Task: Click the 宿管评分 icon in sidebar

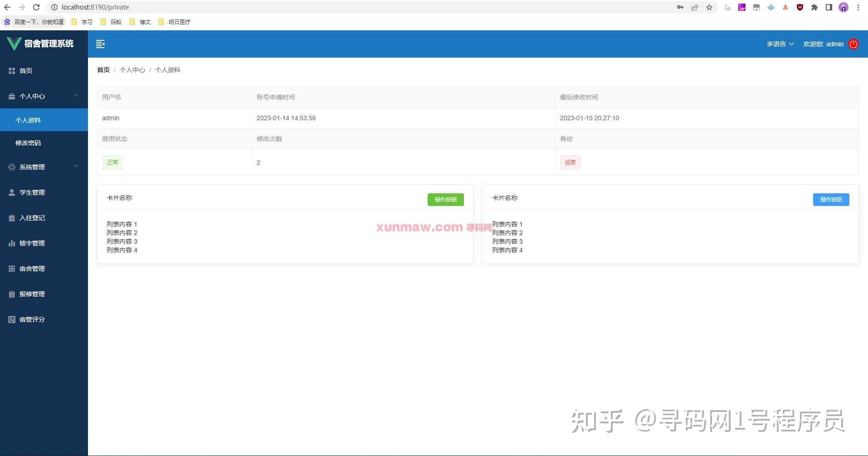Action: pos(12,319)
